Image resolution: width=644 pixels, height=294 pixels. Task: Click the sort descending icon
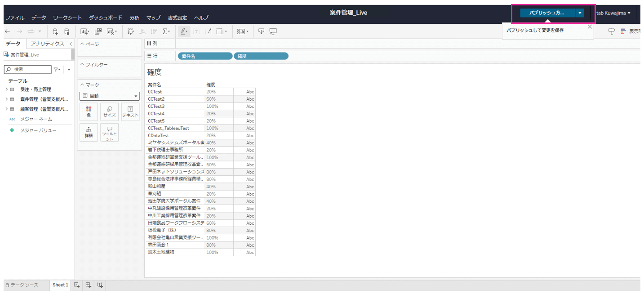coord(154,31)
